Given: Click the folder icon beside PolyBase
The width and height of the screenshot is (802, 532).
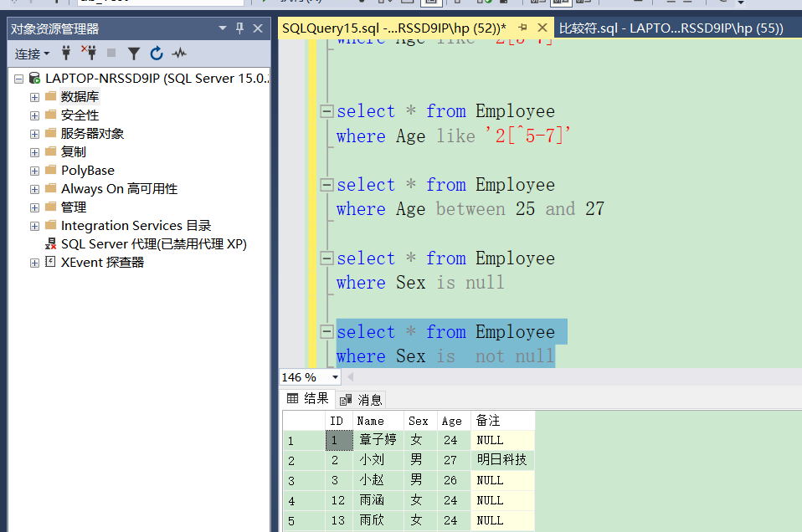Looking at the screenshot, I should pos(50,170).
